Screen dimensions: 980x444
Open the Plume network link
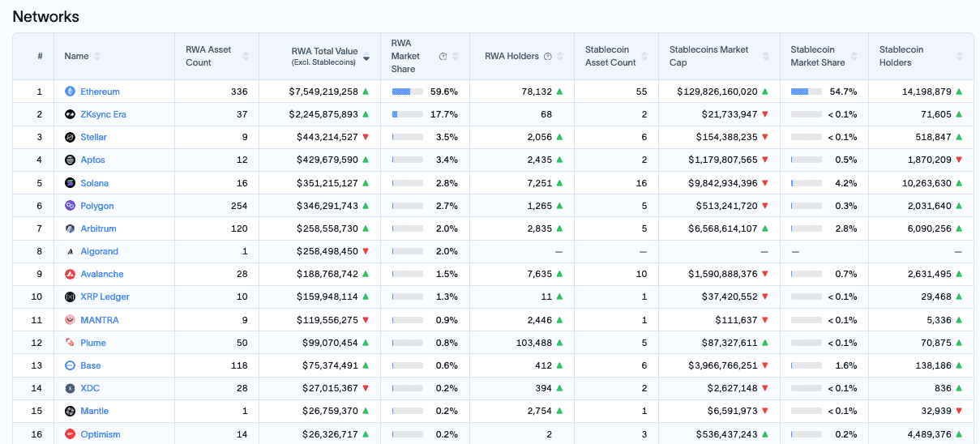pos(93,343)
